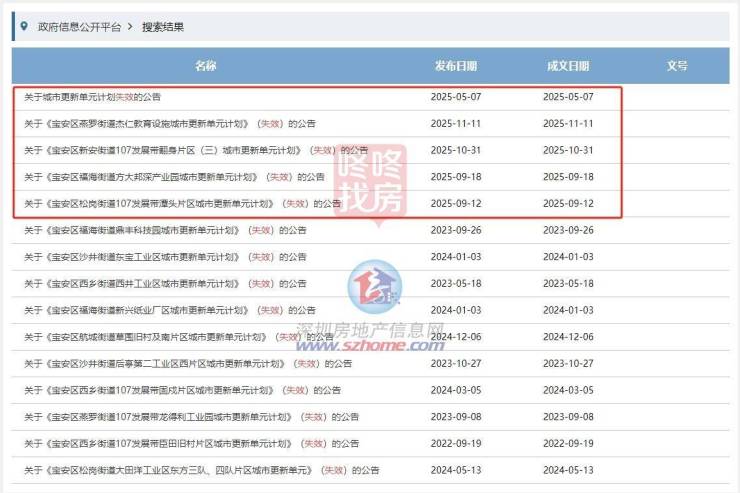Click the 名称 column header

(x=206, y=66)
